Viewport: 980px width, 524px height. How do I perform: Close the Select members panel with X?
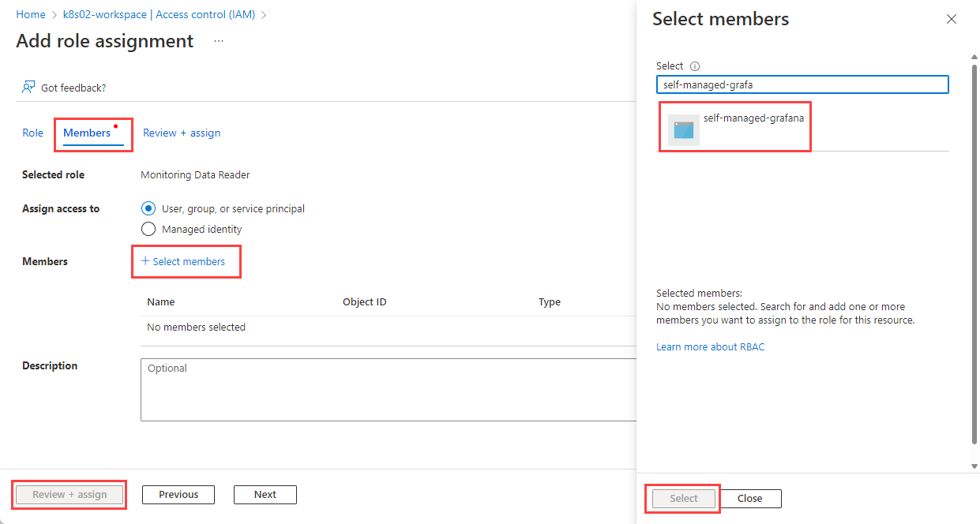[x=952, y=19]
